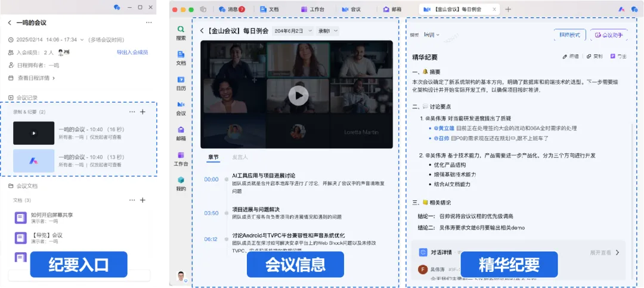Go back from 一鸣的会议 panel
The width and height of the screenshot is (644, 288).
tap(10, 23)
